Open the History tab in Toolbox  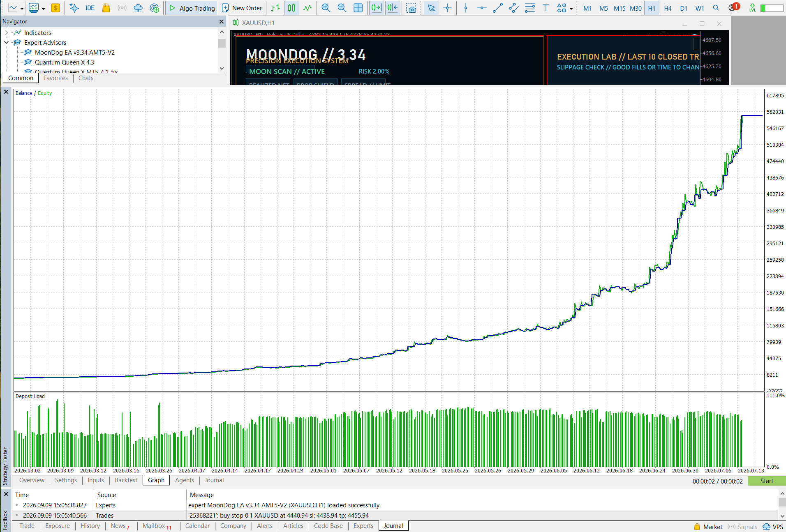pyautogui.click(x=90, y=526)
